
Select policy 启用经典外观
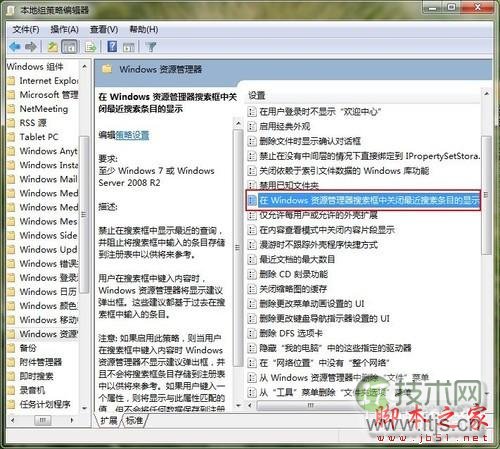click(279, 126)
